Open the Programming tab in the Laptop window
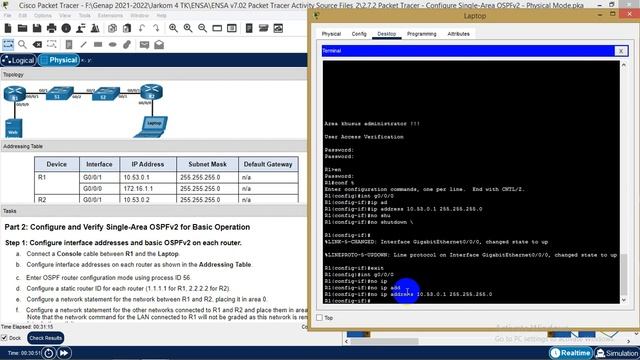The image size is (640, 360). point(422,34)
